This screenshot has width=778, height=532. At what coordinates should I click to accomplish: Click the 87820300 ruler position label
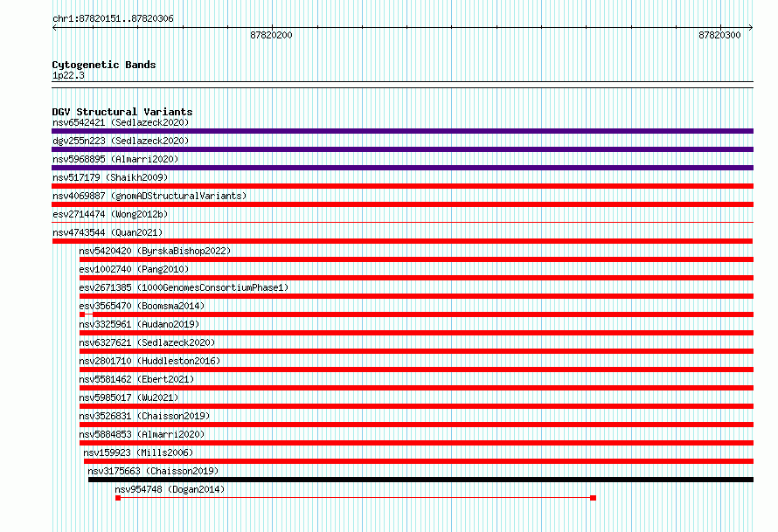pyautogui.click(x=719, y=35)
